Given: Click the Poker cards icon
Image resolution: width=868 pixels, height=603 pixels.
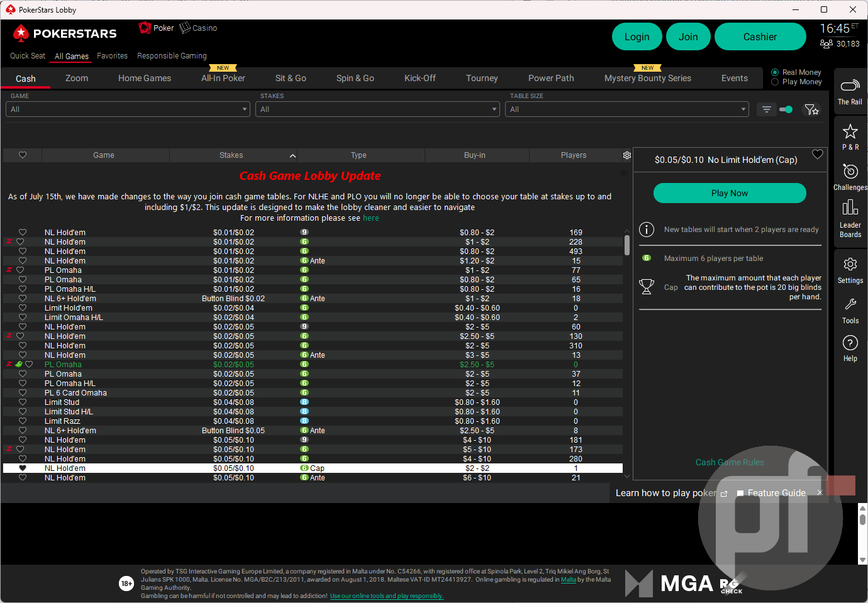Looking at the screenshot, I should [x=145, y=28].
